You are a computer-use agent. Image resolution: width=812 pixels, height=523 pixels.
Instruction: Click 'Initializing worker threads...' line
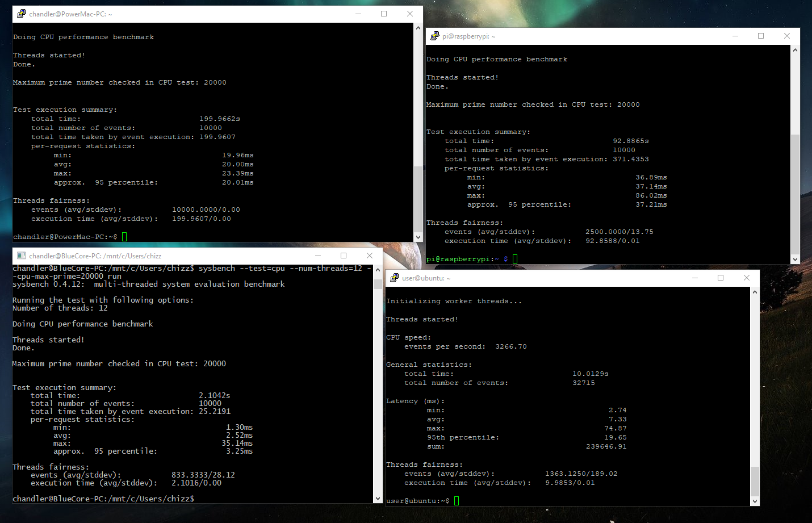[454, 301]
